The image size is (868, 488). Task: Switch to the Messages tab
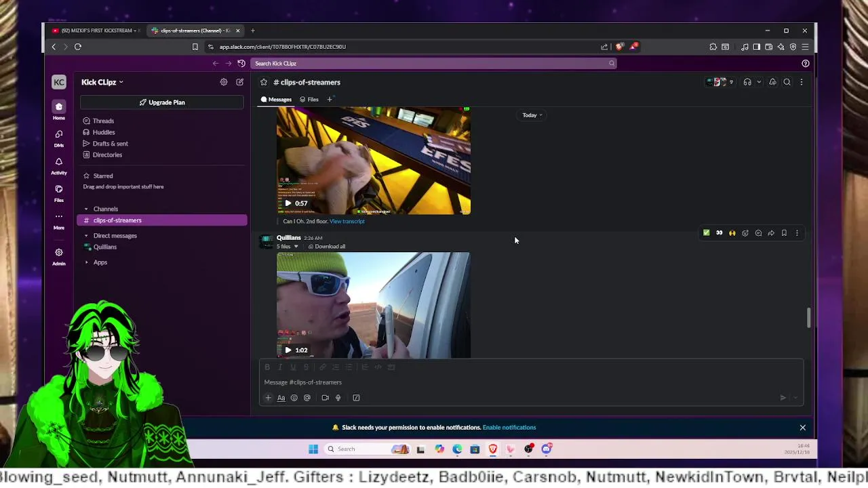276,100
